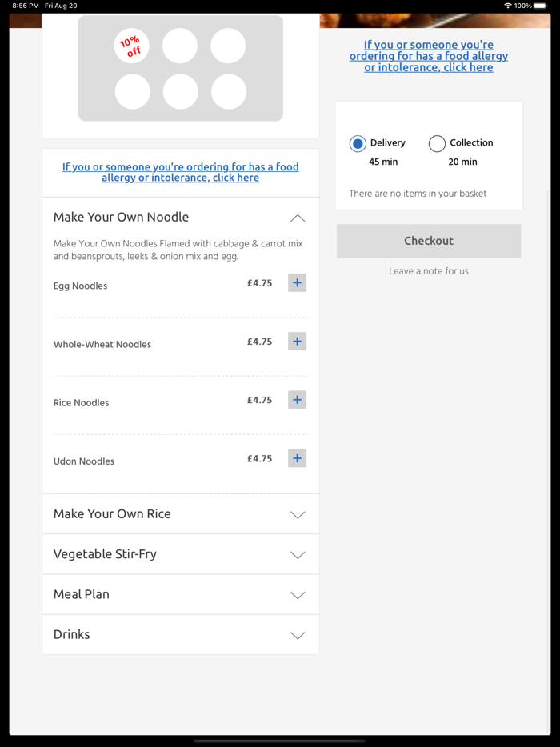Choose the Collection option
This screenshot has height=747, width=560.
click(x=437, y=143)
